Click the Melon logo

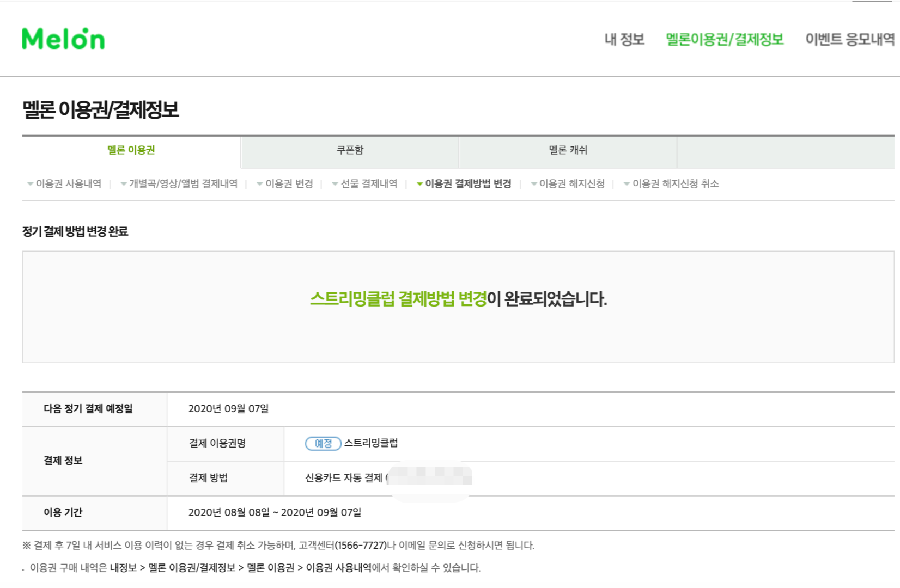click(63, 39)
